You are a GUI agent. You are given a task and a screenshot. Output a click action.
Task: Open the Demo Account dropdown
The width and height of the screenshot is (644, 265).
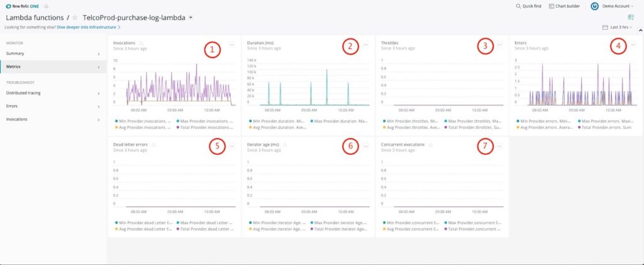618,6
